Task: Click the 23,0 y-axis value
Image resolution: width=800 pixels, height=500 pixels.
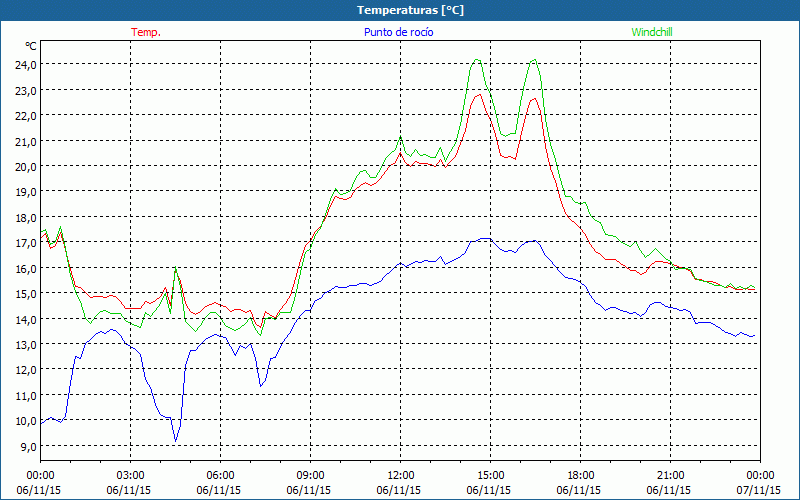Action: click(x=27, y=90)
